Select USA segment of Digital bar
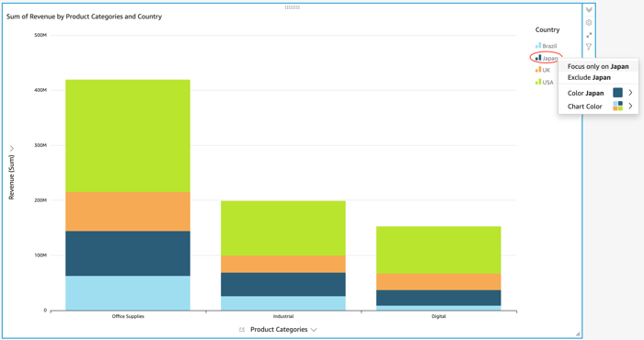Screen dimensions: 644x340 click(x=439, y=250)
